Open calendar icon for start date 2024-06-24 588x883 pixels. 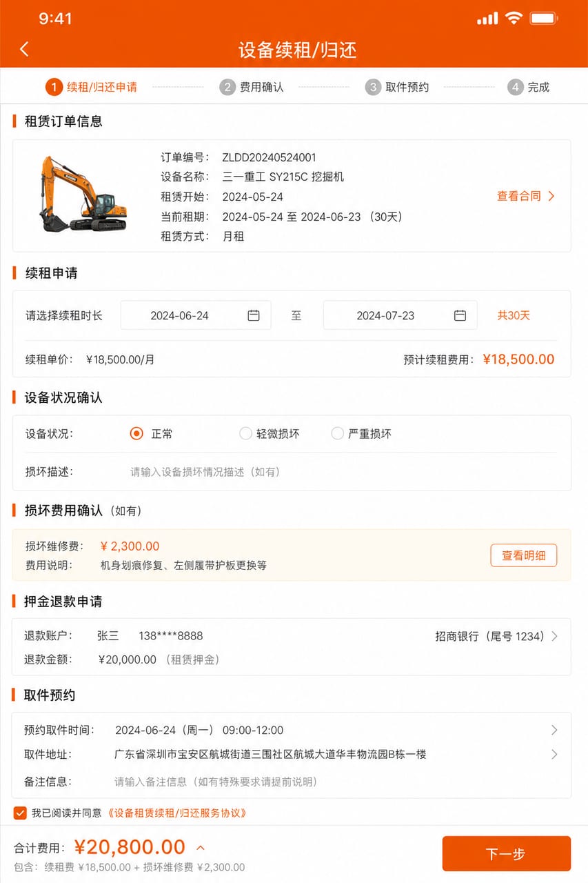click(254, 315)
